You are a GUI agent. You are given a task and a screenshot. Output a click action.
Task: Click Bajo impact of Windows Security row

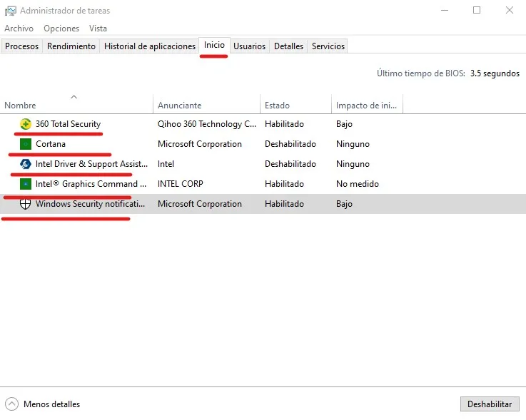[344, 204]
